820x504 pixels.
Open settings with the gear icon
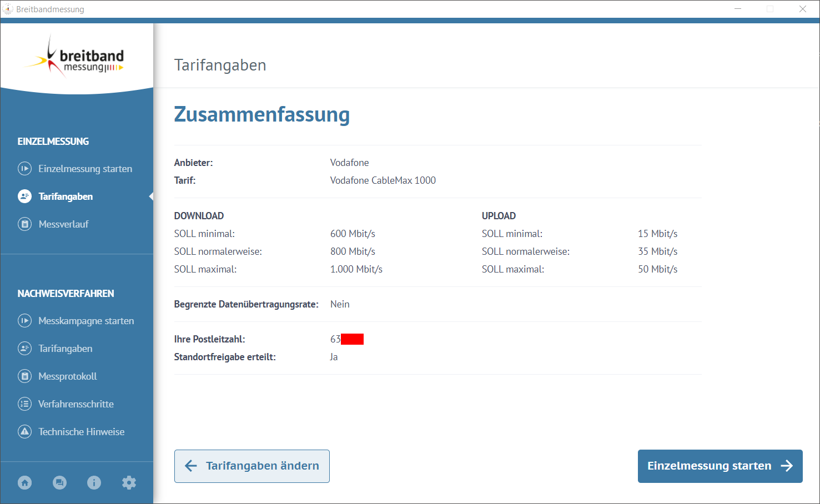pos(129,482)
